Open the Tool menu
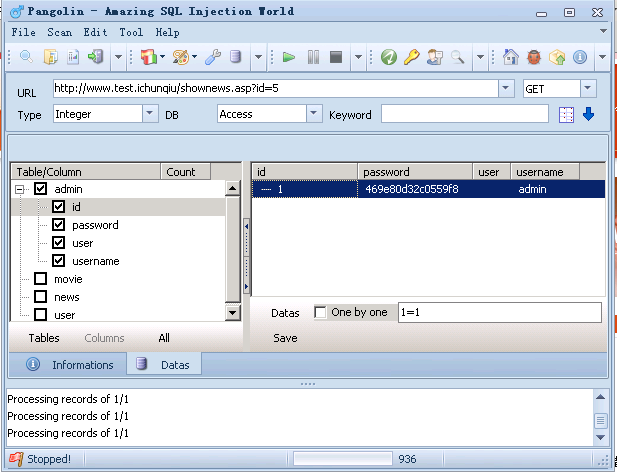Screen dimensions: 617x472 [x=131, y=32]
